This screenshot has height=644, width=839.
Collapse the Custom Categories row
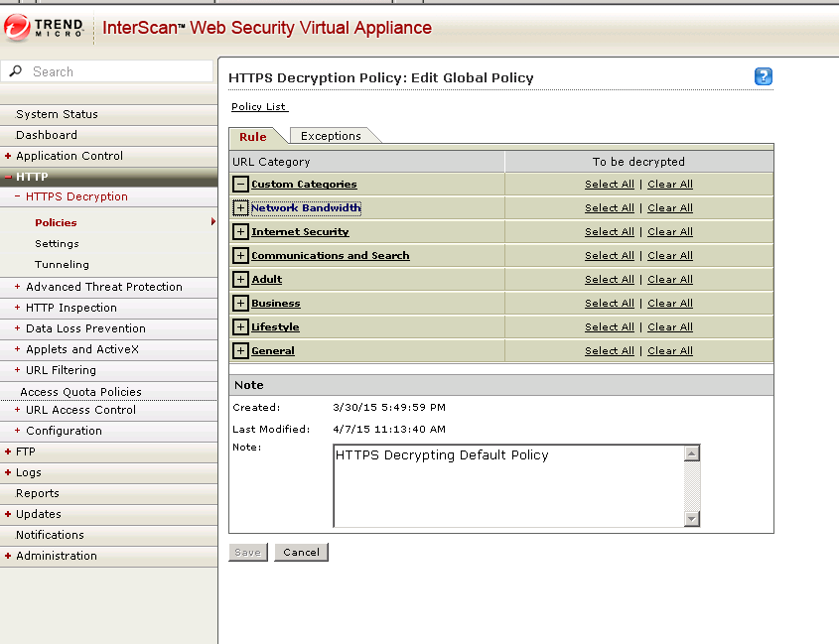241,184
